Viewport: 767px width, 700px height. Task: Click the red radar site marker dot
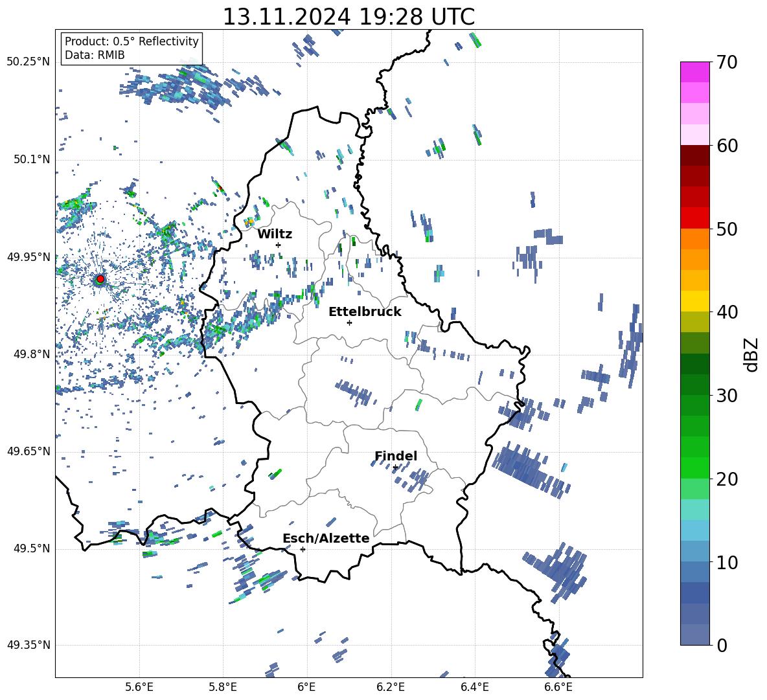tap(100, 279)
